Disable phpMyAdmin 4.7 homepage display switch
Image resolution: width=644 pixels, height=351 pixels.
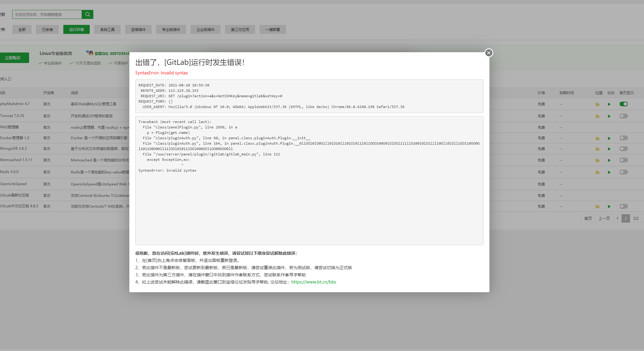point(624,104)
